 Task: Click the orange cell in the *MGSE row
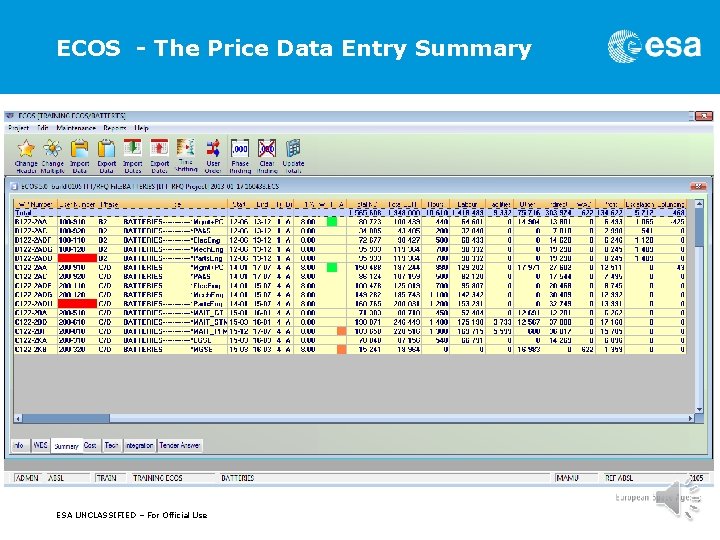342,349
